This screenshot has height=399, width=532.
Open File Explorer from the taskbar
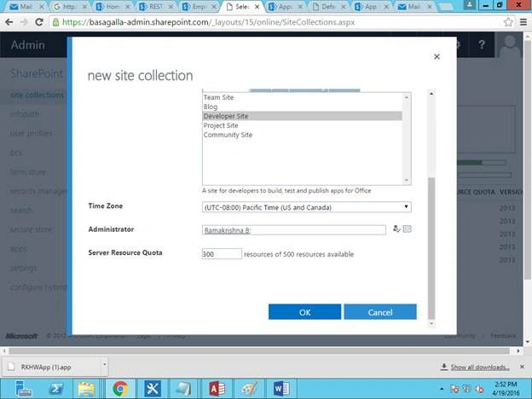(86, 389)
